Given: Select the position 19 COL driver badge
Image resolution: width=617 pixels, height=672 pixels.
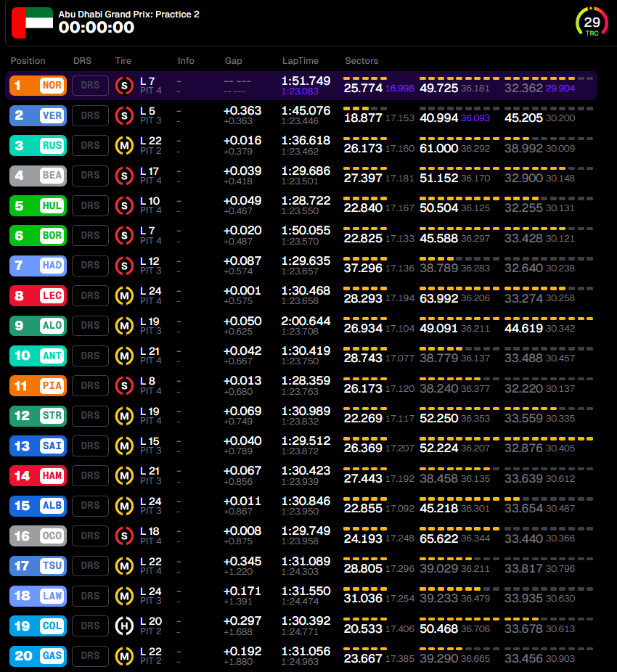Looking at the screenshot, I should coord(38,626).
